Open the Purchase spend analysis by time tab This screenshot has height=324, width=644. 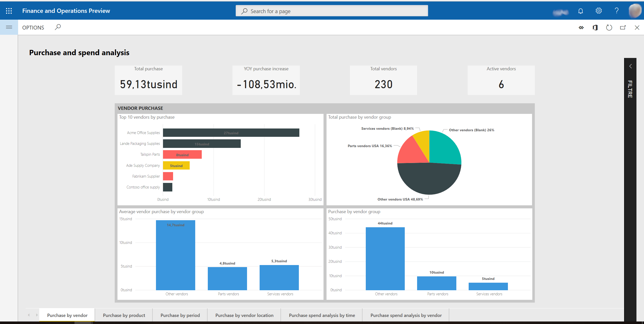tap(322, 315)
